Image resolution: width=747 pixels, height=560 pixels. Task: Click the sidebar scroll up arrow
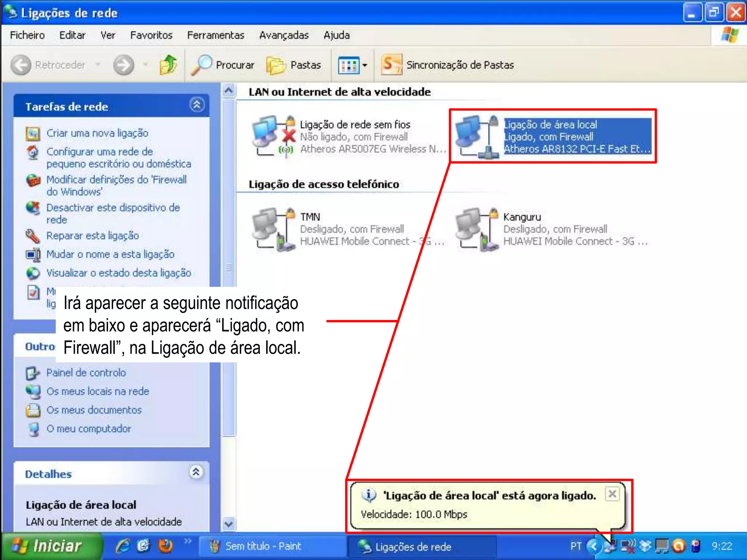click(229, 90)
